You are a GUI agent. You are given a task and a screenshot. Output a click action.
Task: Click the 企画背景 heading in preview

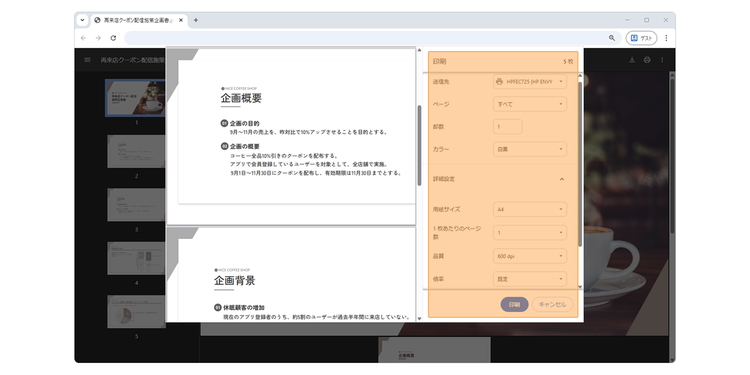point(234,280)
